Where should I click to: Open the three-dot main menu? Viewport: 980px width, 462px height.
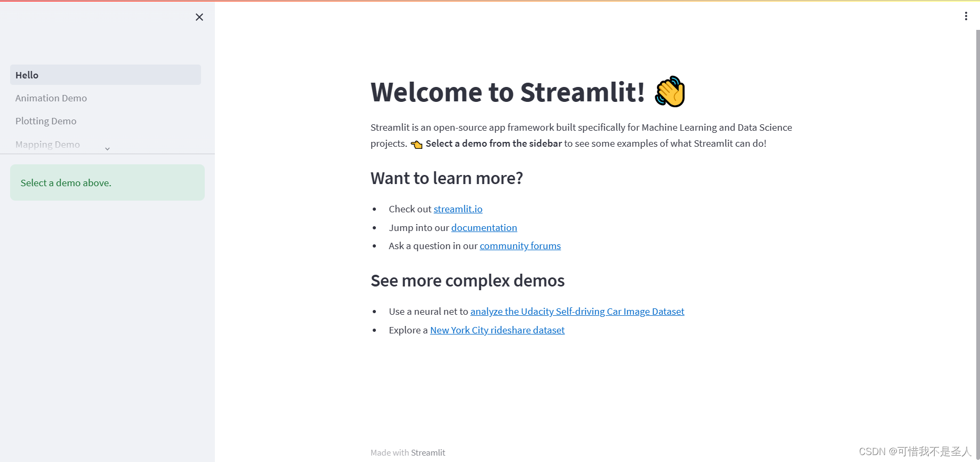click(x=966, y=16)
